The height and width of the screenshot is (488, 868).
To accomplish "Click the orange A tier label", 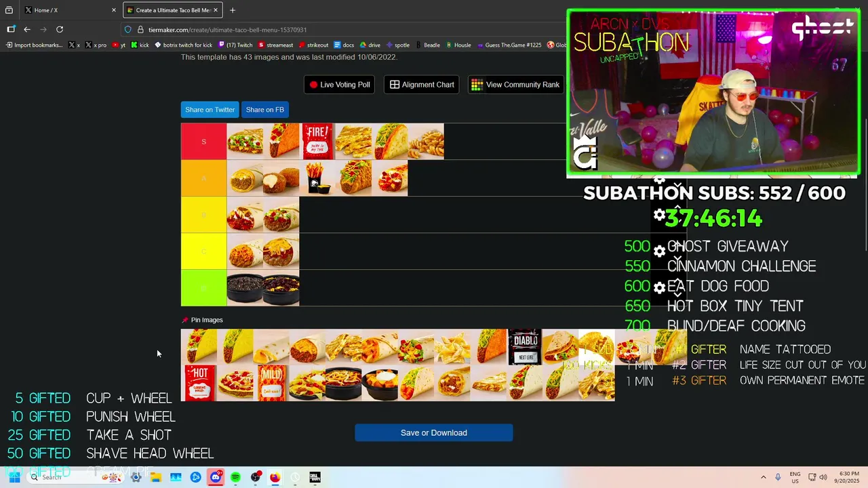I will point(203,178).
